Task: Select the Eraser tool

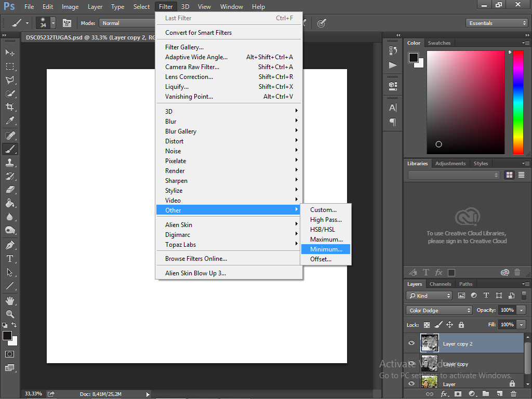Action: (x=10, y=190)
